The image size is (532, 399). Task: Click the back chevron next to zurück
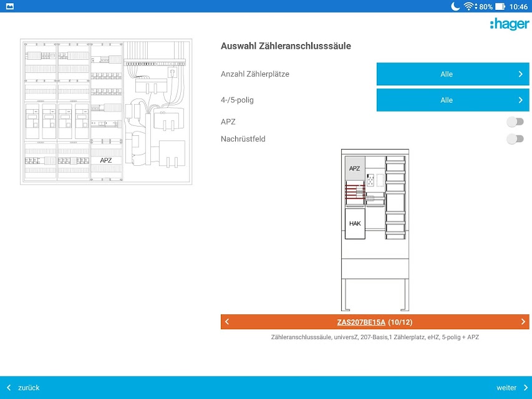pyautogui.click(x=9, y=387)
